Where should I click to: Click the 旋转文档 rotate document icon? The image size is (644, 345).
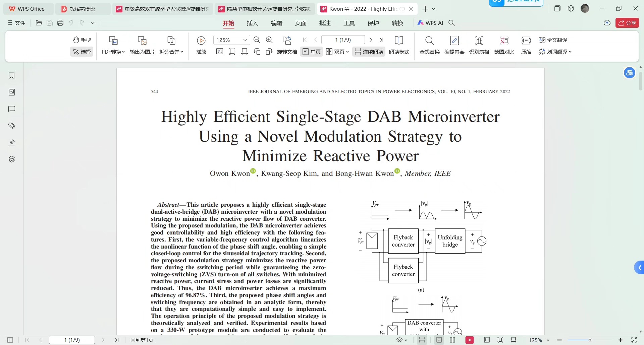tap(287, 41)
